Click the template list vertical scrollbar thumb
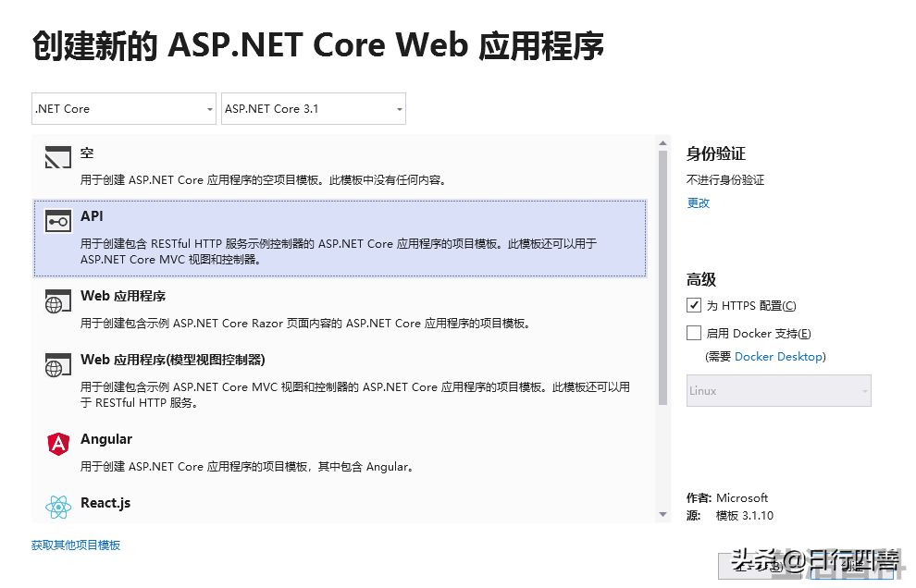 coord(662,277)
